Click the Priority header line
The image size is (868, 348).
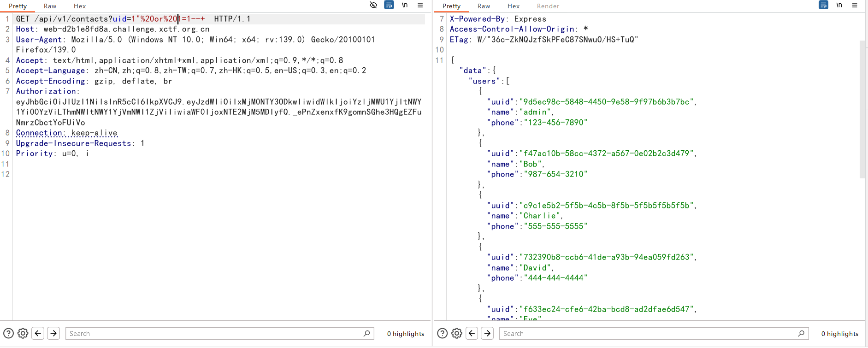52,153
